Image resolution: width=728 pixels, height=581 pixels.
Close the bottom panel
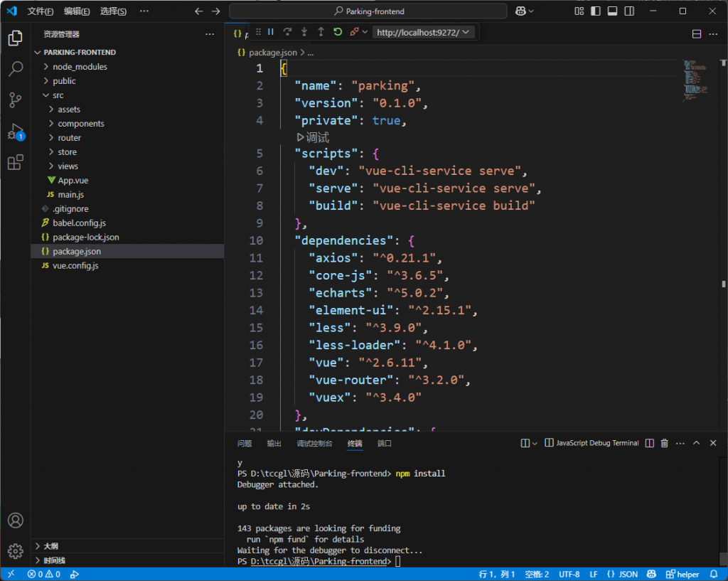click(713, 443)
